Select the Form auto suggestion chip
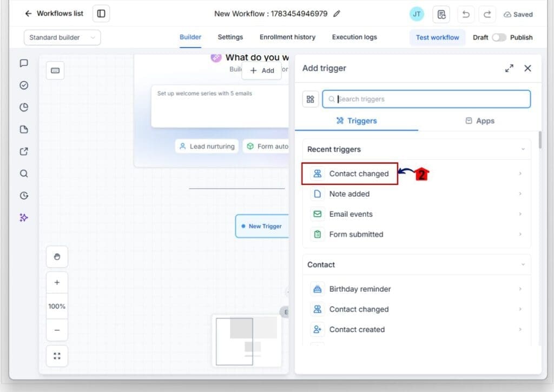 pos(266,146)
